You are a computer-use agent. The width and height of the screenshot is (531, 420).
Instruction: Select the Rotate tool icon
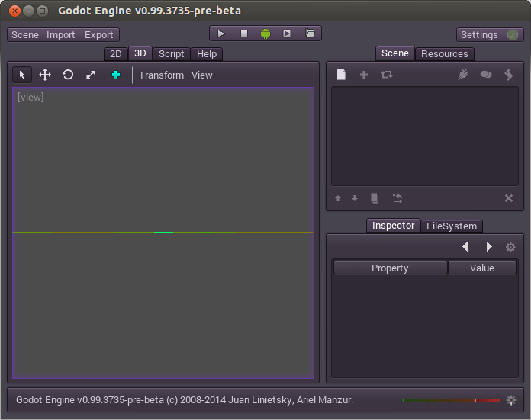click(68, 75)
